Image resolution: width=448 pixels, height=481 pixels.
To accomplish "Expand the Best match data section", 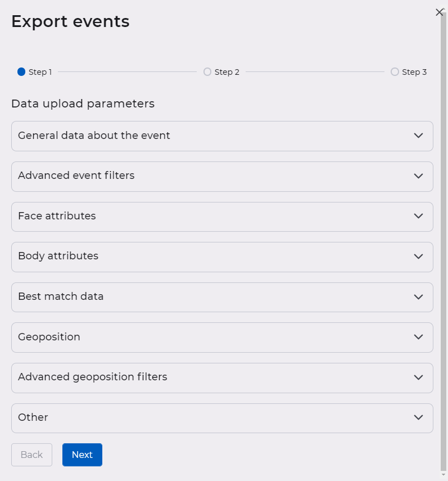I will (223, 297).
